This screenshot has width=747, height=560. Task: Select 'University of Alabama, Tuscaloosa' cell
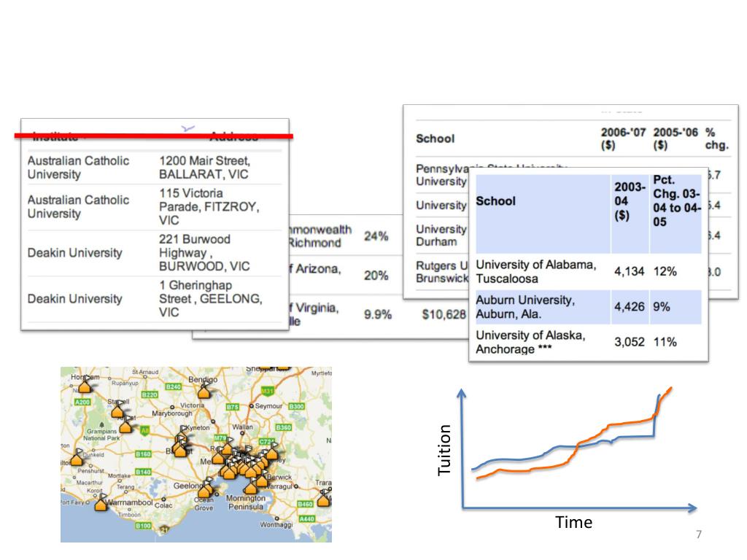coord(536,271)
